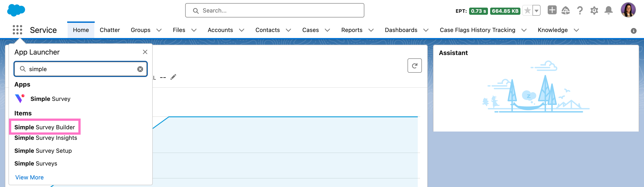
Task: Expand the Reports tab dropdown chevron
Action: tap(371, 30)
